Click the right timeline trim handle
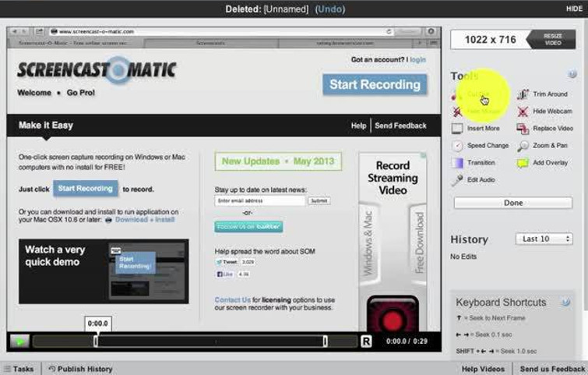The image size is (588, 375). click(325, 341)
